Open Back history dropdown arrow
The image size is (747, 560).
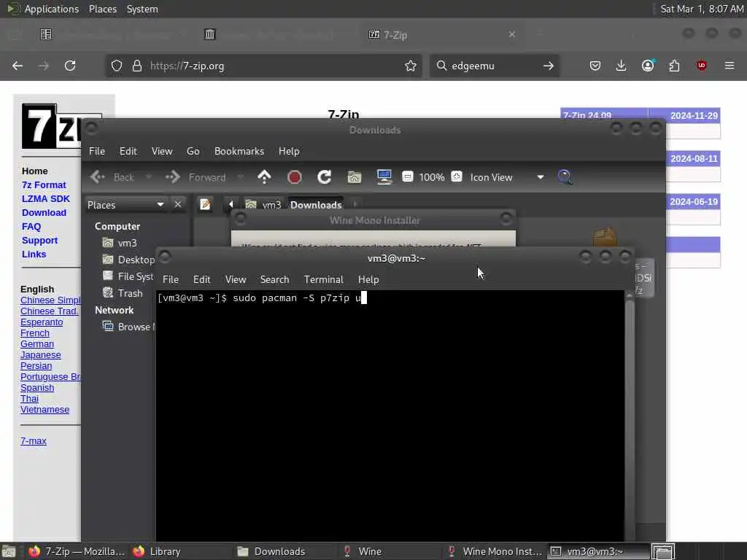(149, 177)
